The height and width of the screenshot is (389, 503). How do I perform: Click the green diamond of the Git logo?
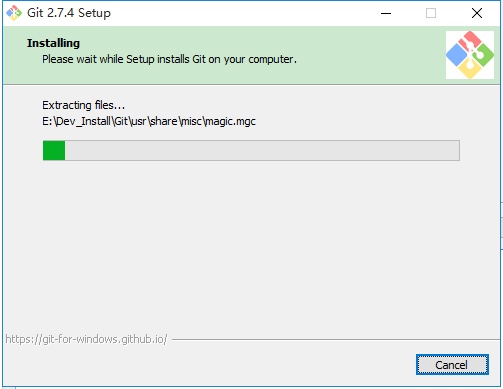pos(483,55)
